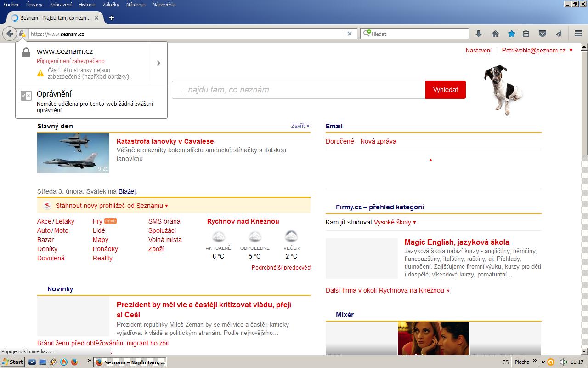Image resolution: width=588 pixels, height=368 pixels.
Task: Open the Downloads arrow icon in toolbar
Action: point(478,34)
